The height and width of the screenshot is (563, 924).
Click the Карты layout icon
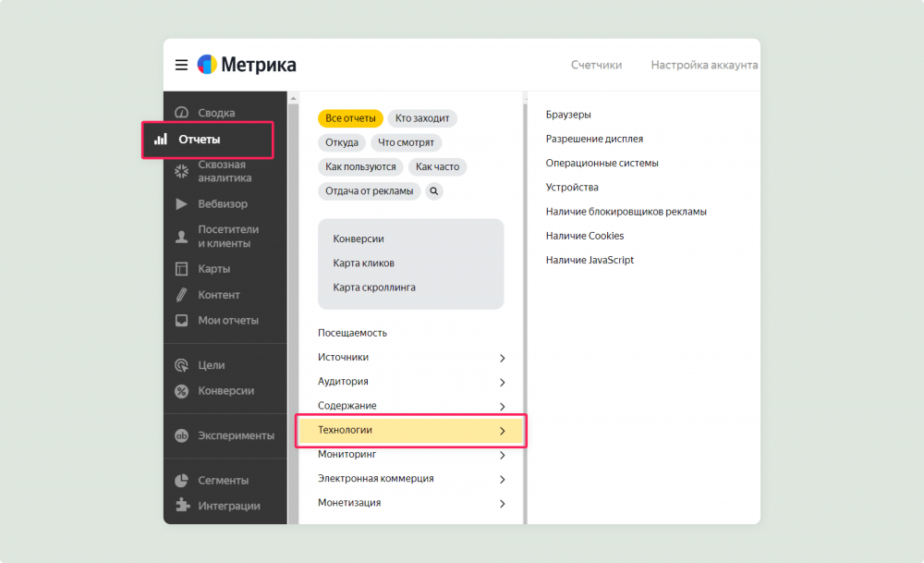pyautogui.click(x=181, y=269)
